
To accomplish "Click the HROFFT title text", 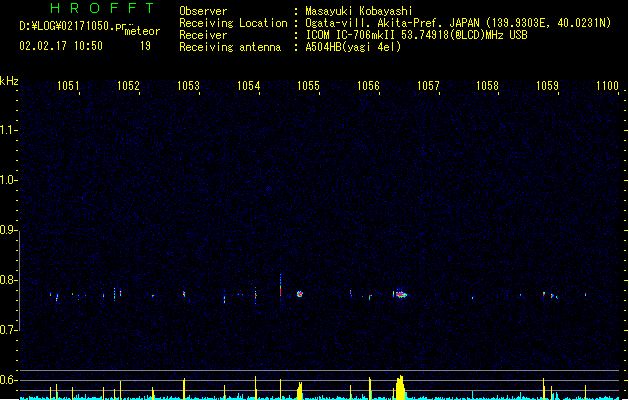I will [x=103, y=8].
